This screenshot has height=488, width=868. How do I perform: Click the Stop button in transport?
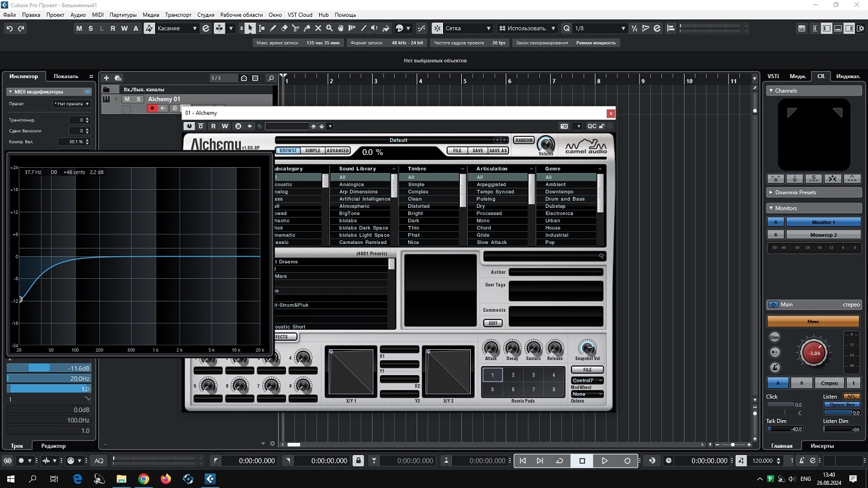click(582, 461)
